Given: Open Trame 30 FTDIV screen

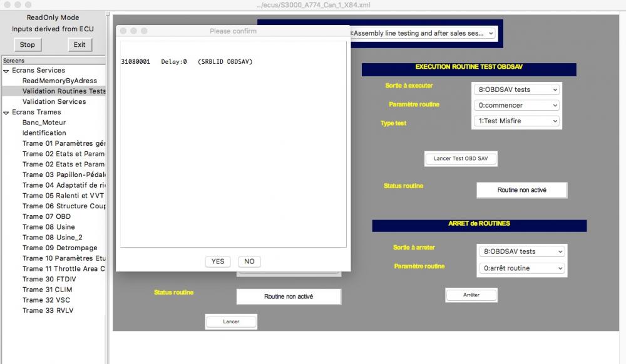Looking at the screenshot, I should pyautogui.click(x=49, y=279).
